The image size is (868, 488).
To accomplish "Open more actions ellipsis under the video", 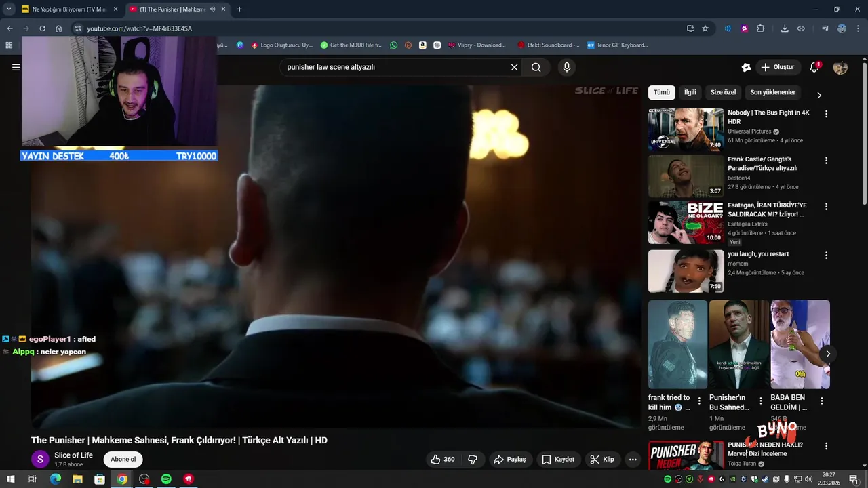I will [632, 460].
